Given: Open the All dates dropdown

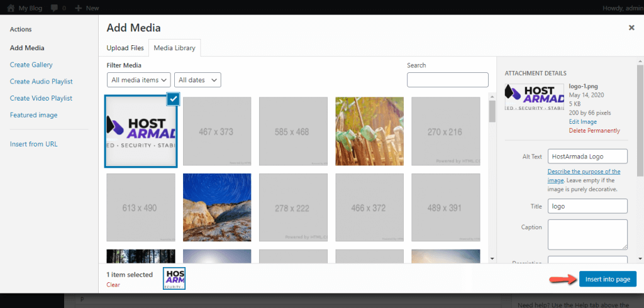Looking at the screenshot, I should [197, 80].
